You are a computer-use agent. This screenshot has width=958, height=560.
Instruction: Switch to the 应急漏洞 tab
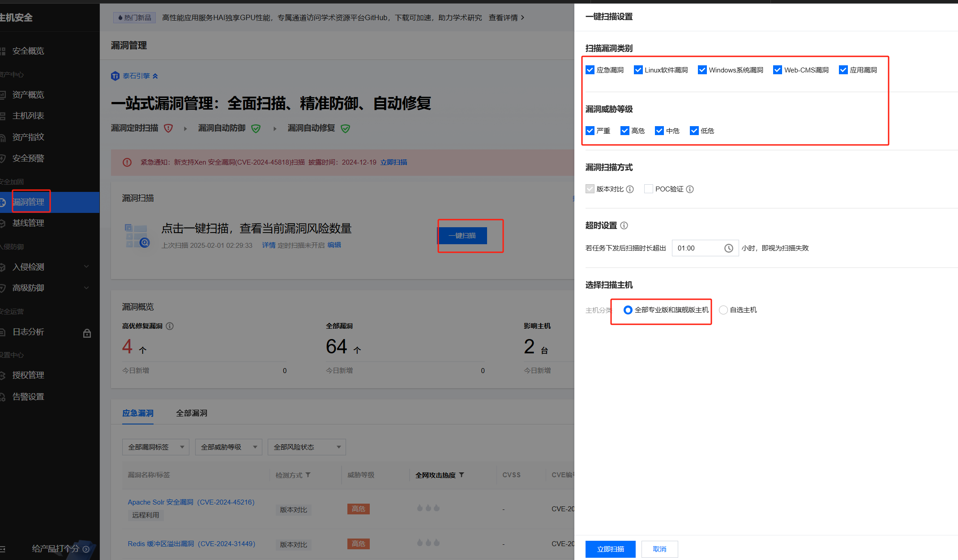[138, 413]
